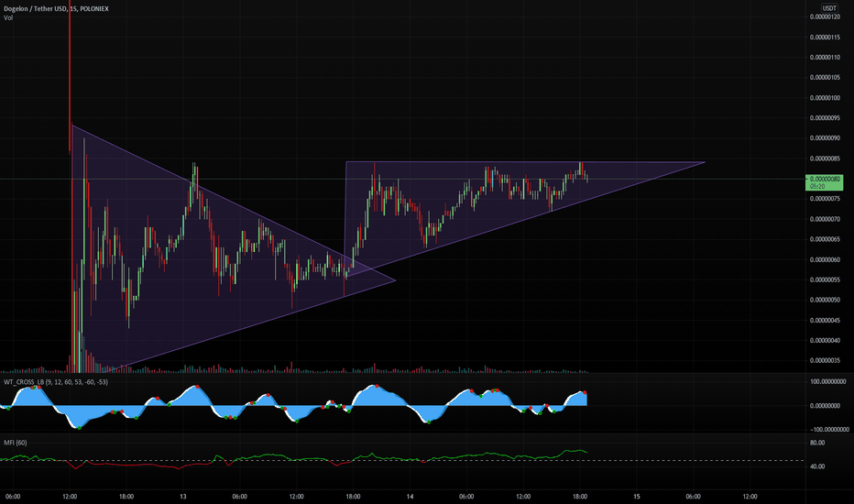Click the 0.00000100 price axis label

click(825, 98)
